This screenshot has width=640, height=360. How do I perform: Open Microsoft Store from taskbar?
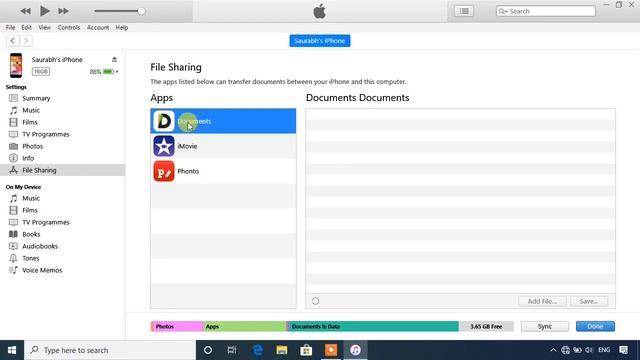click(x=306, y=350)
